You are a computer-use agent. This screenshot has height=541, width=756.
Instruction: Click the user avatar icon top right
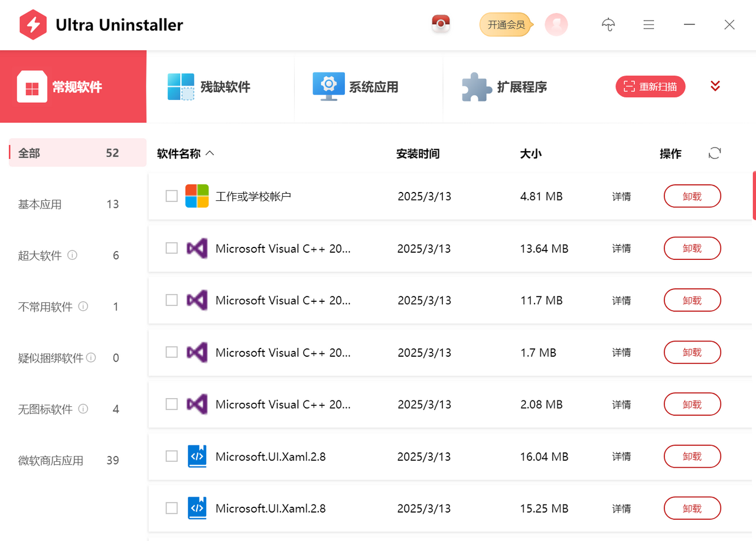click(556, 24)
